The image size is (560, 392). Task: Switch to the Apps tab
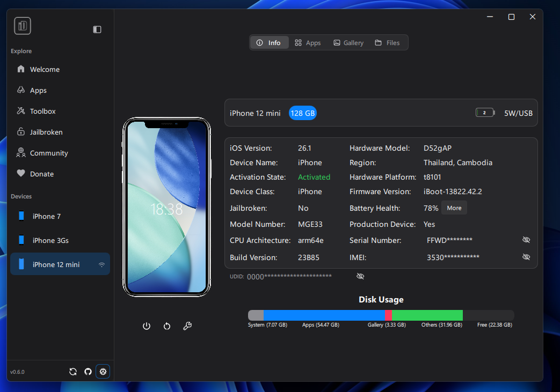click(x=308, y=43)
